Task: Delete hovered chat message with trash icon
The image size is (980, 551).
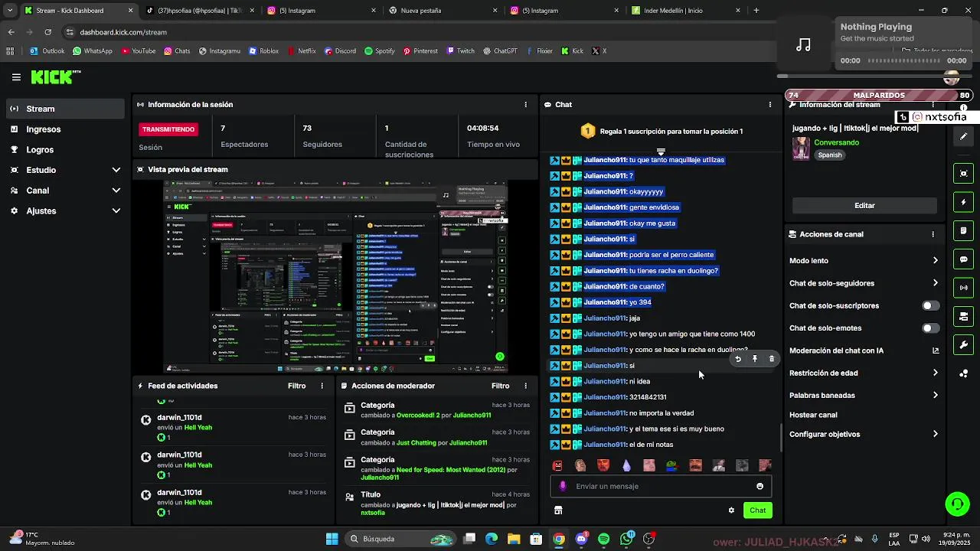Action: (x=771, y=359)
